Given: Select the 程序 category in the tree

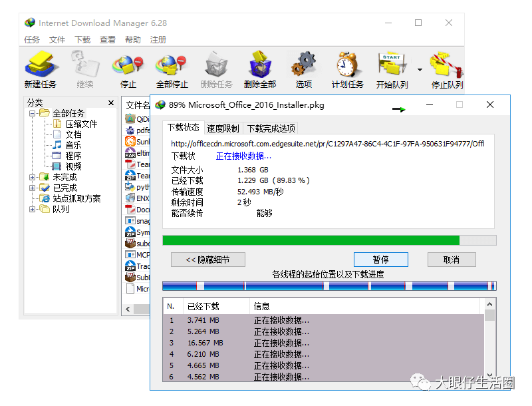Looking at the screenshot, I should click(73, 156).
